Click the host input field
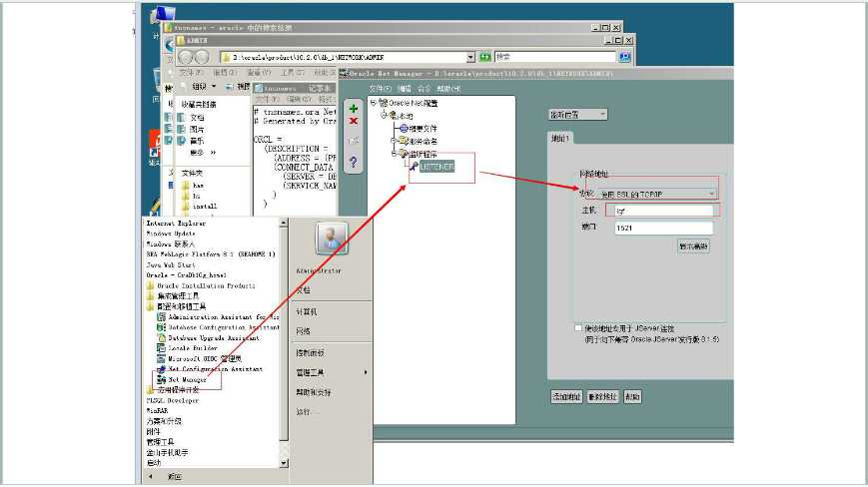This screenshot has height=487, width=868. [663, 211]
